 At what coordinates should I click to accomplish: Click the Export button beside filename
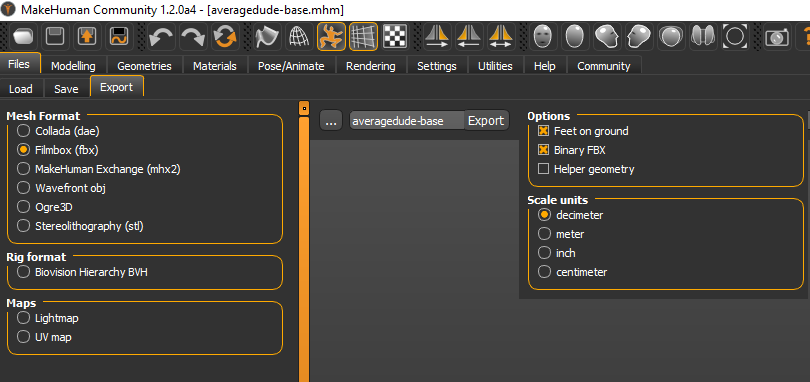pyautogui.click(x=486, y=120)
